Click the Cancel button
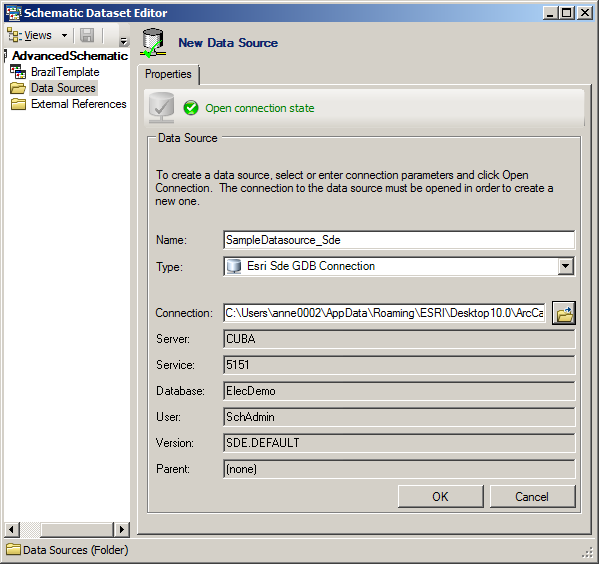 (532, 496)
